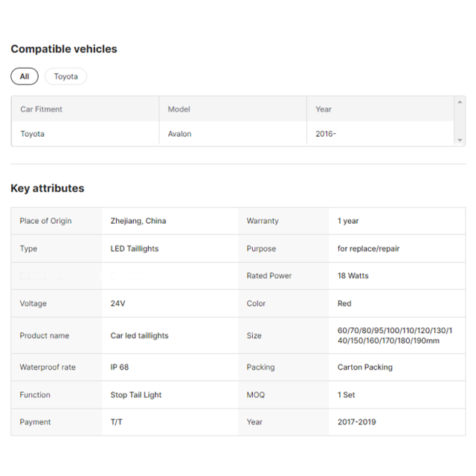The image size is (476, 476).
Task: Click the Zhejiang, China origin value
Action: coord(138,221)
